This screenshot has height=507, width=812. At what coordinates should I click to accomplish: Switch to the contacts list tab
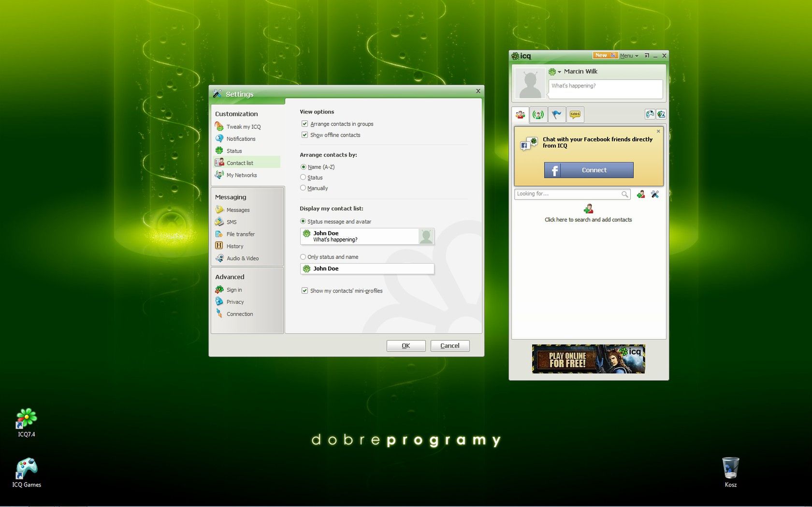(521, 115)
